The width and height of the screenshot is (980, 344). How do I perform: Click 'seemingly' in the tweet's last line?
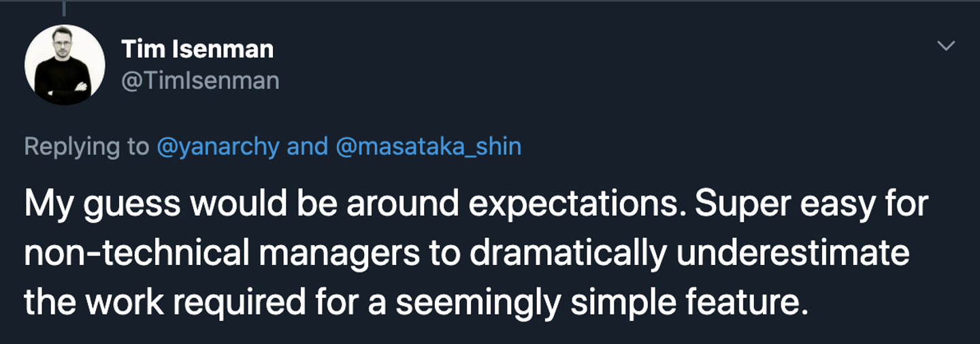click(478, 300)
